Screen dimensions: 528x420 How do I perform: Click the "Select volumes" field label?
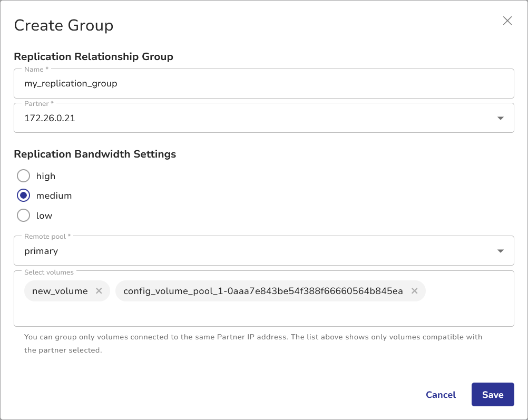(x=49, y=272)
